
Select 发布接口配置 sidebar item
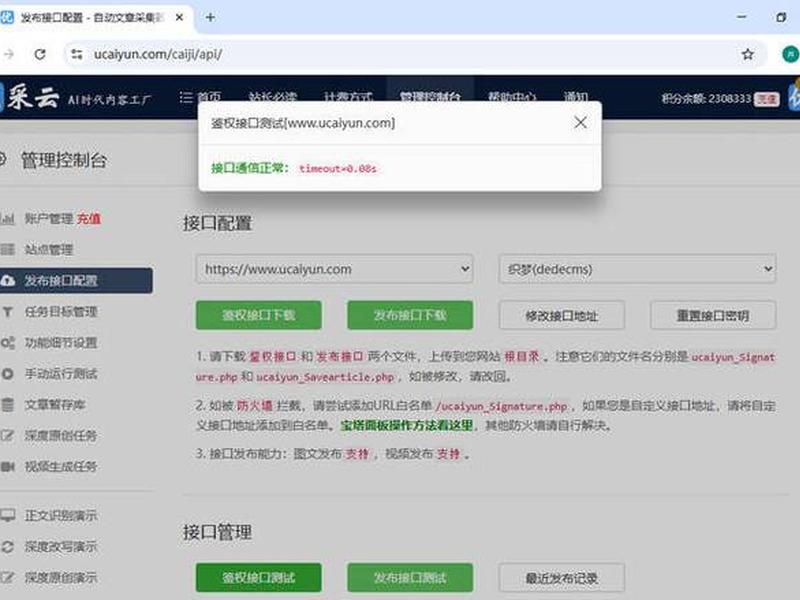coord(76,281)
